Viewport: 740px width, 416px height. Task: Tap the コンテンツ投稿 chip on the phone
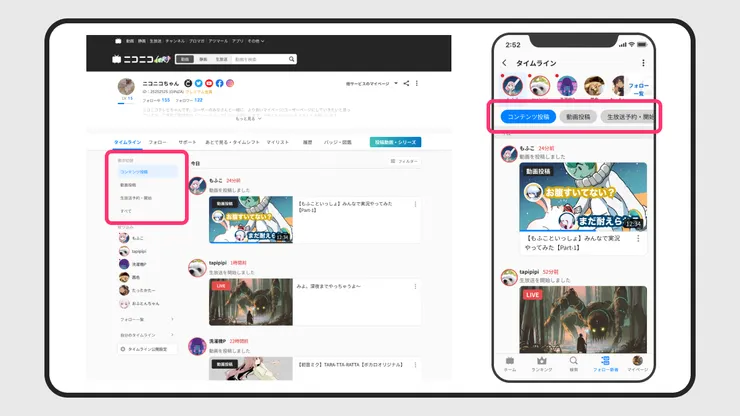pyautogui.click(x=528, y=117)
